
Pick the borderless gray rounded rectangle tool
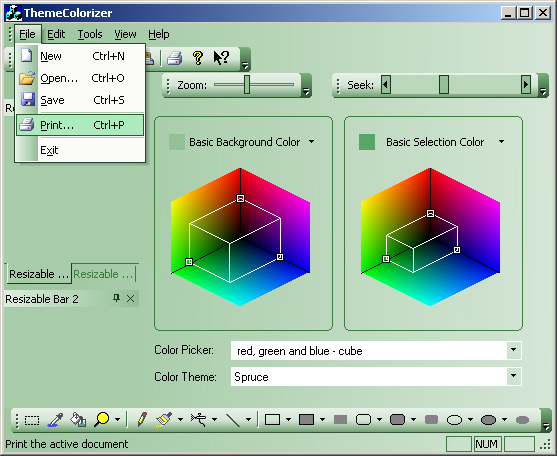coord(431,420)
